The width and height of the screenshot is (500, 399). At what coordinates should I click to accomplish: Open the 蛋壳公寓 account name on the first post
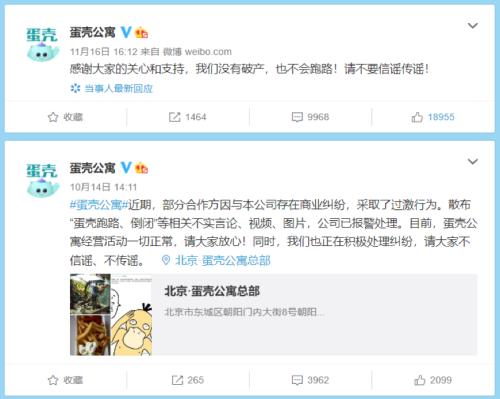pyautogui.click(x=92, y=32)
